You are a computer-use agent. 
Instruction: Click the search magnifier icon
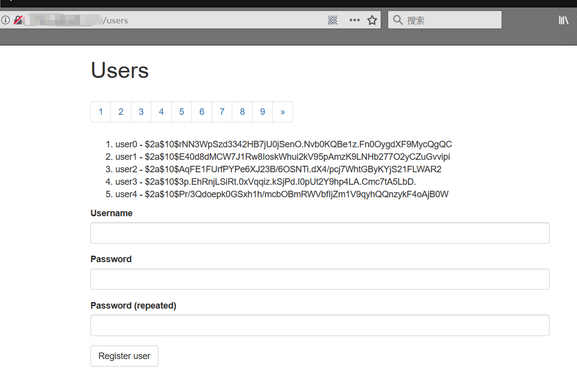pyautogui.click(x=398, y=20)
